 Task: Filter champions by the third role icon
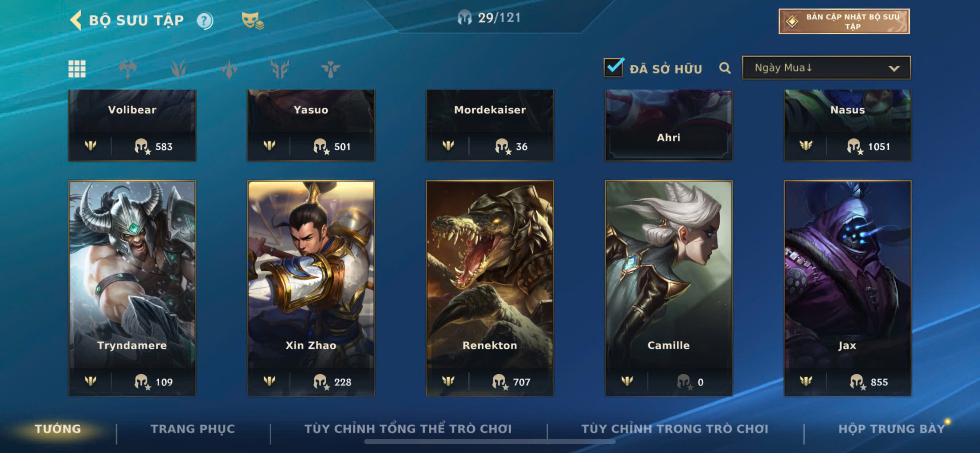229,69
